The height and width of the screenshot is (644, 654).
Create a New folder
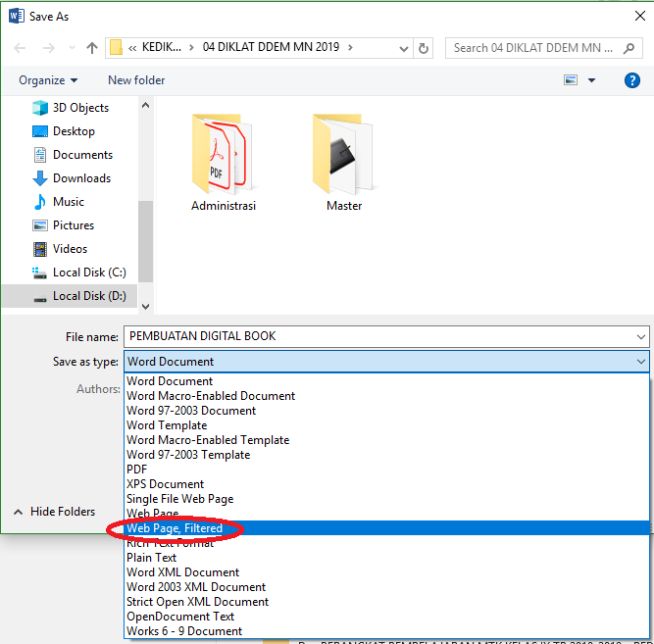tap(136, 80)
